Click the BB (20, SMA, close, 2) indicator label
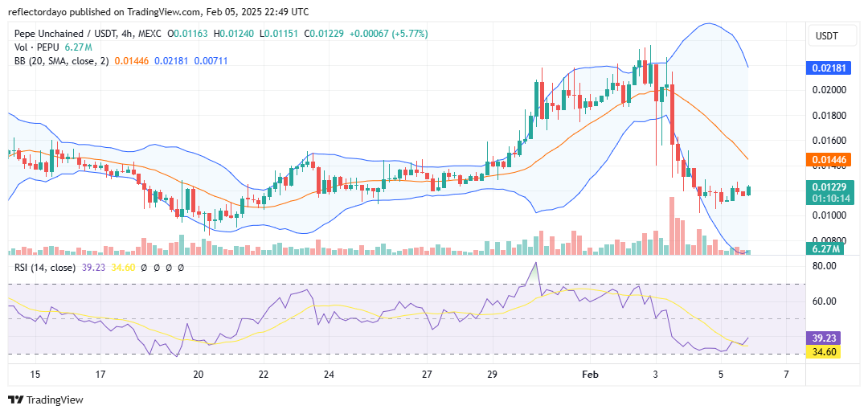 click(61, 61)
